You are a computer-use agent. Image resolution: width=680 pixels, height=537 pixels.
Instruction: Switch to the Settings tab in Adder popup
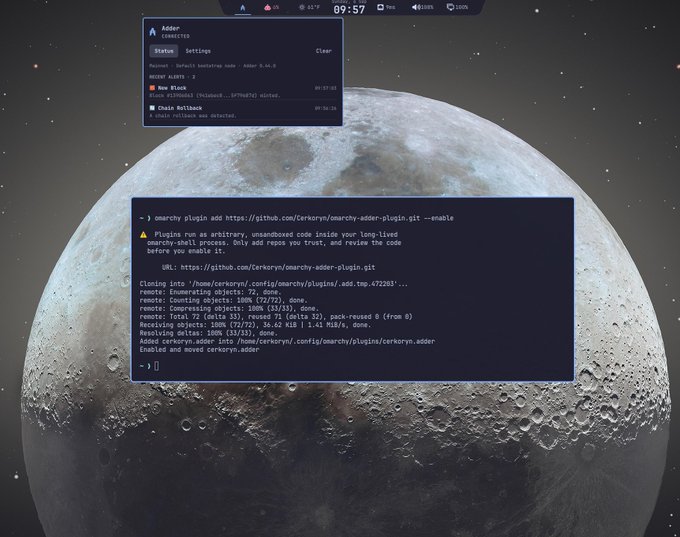click(198, 51)
